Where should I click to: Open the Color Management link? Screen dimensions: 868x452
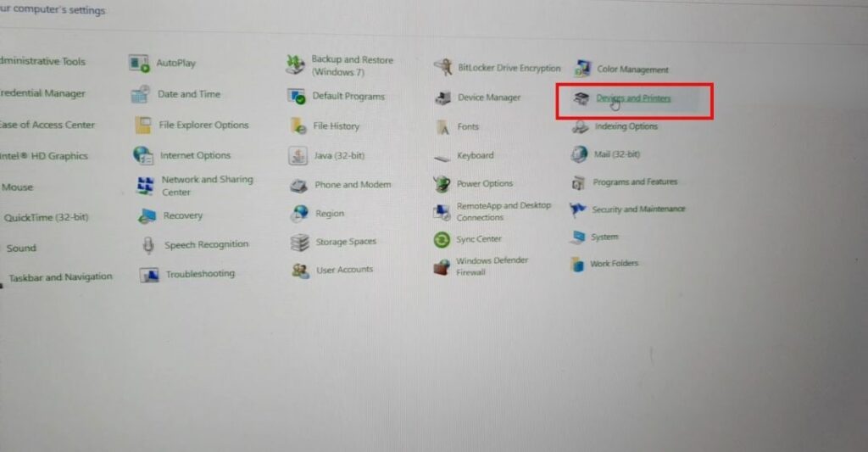(632, 70)
